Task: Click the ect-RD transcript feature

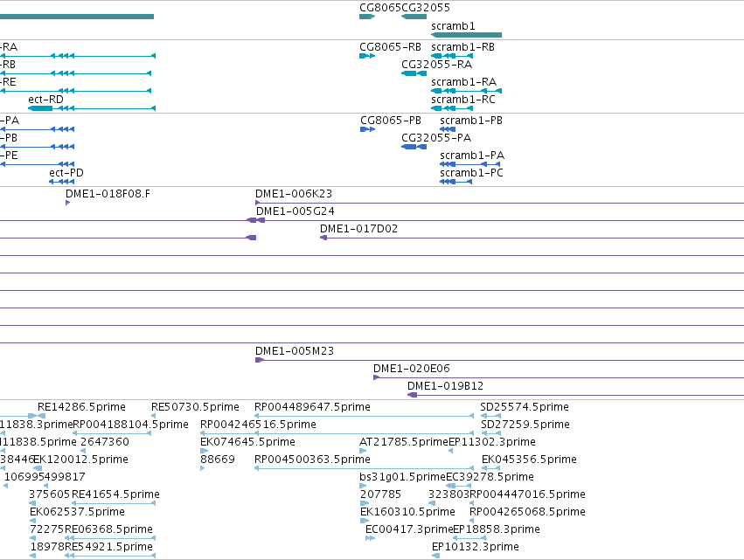Action: pyautogui.click(x=92, y=108)
